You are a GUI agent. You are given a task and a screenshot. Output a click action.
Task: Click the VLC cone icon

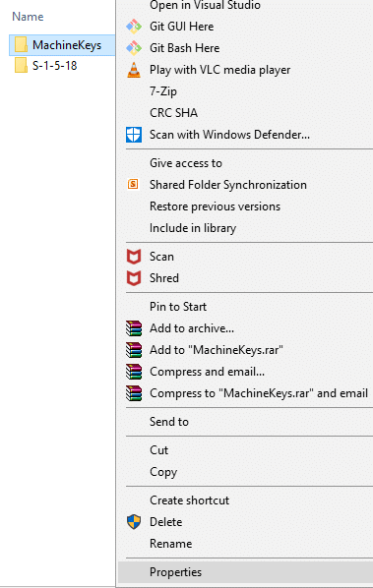coord(134,70)
